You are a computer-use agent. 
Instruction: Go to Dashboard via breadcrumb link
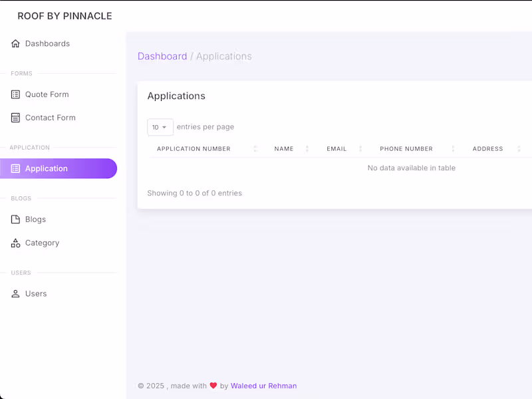(162, 57)
